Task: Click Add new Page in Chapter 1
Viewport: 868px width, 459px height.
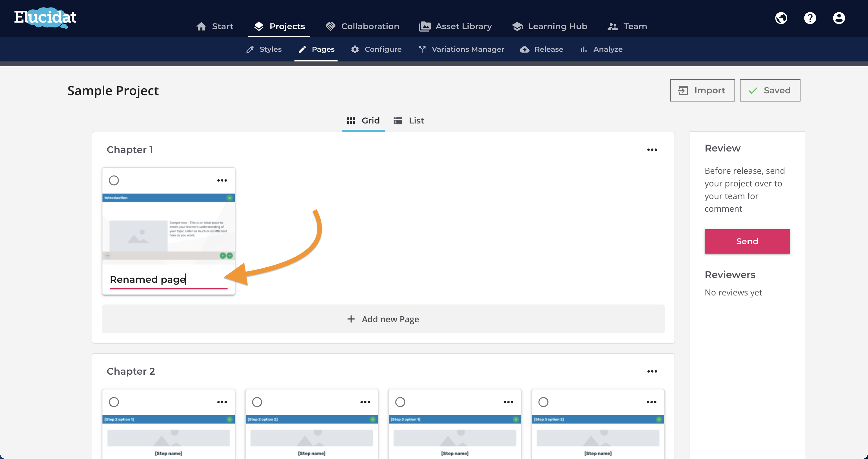Action: (x=383, y=319)
